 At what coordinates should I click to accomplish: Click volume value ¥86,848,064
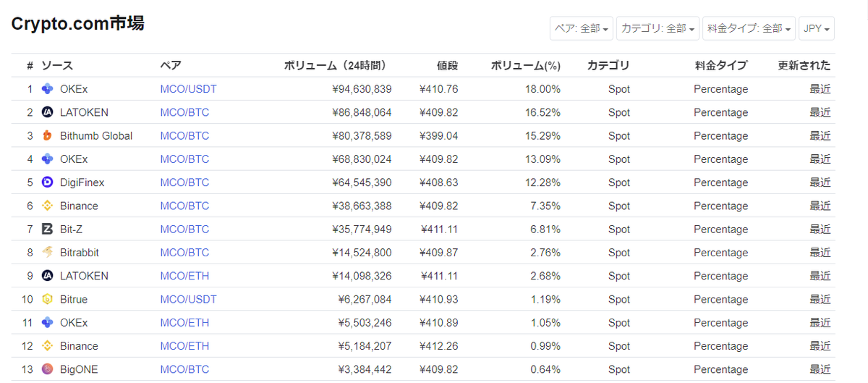tap(362, 112)
